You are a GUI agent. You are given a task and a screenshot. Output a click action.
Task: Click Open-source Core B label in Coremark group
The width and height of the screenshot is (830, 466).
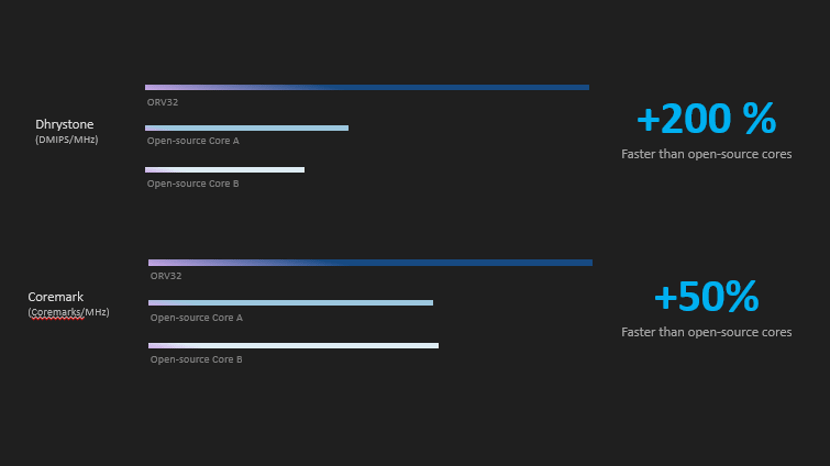coord(196,360)
